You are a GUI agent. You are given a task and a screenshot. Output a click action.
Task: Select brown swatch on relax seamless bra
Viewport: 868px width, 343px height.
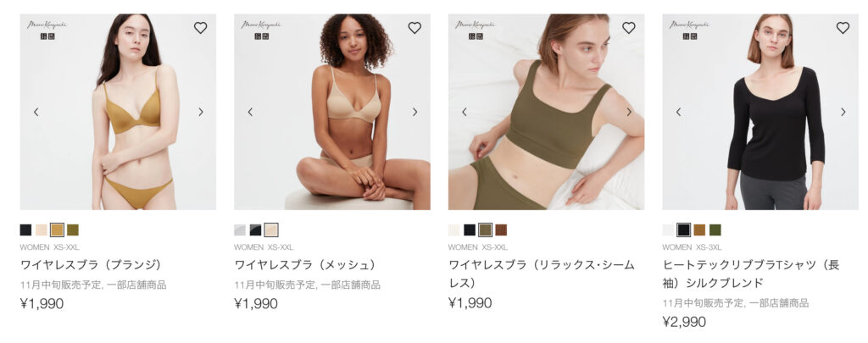pos(501,230)
